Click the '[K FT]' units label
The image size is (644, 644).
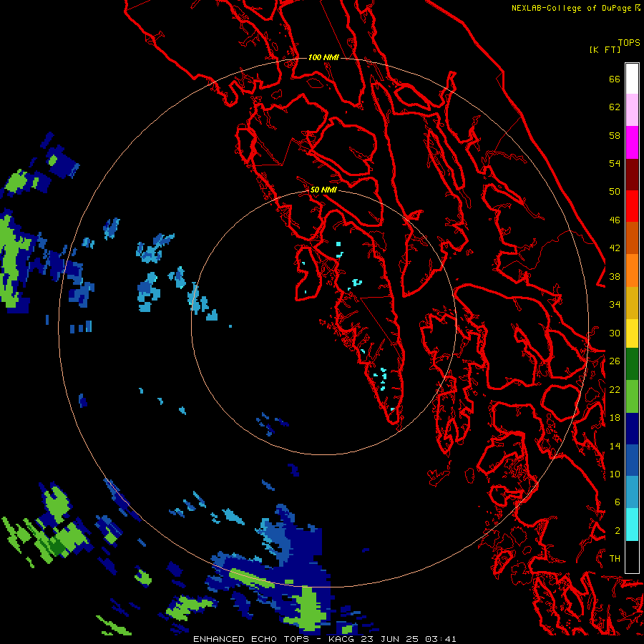pos(605,49)
